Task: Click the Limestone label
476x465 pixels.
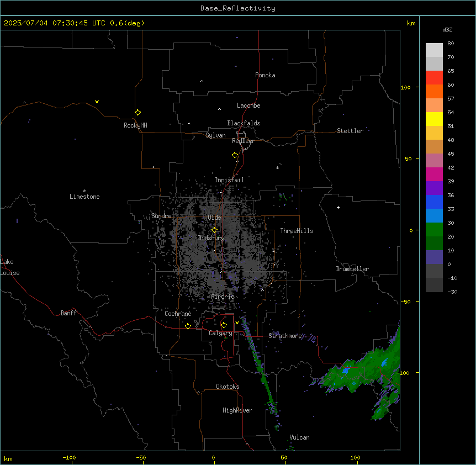Action: point(84,197)
